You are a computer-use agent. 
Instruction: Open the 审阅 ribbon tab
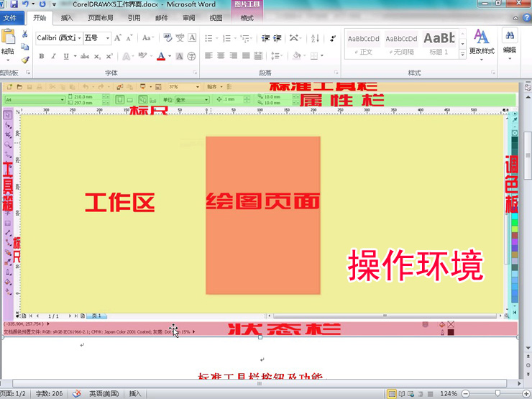[x=189, y=18]
